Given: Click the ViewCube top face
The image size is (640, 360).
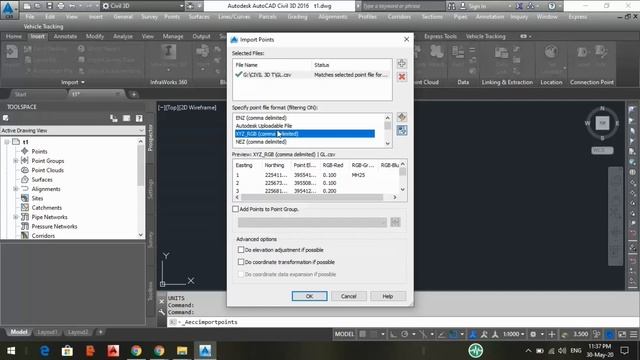Looking at the screenshot, I should coord(602,123).
